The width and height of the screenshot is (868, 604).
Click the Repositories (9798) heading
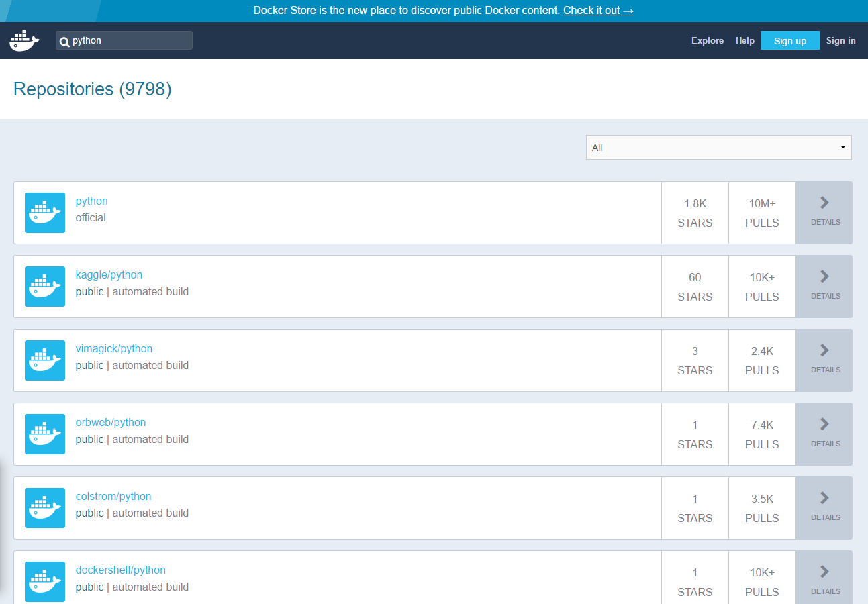[93, 89]
